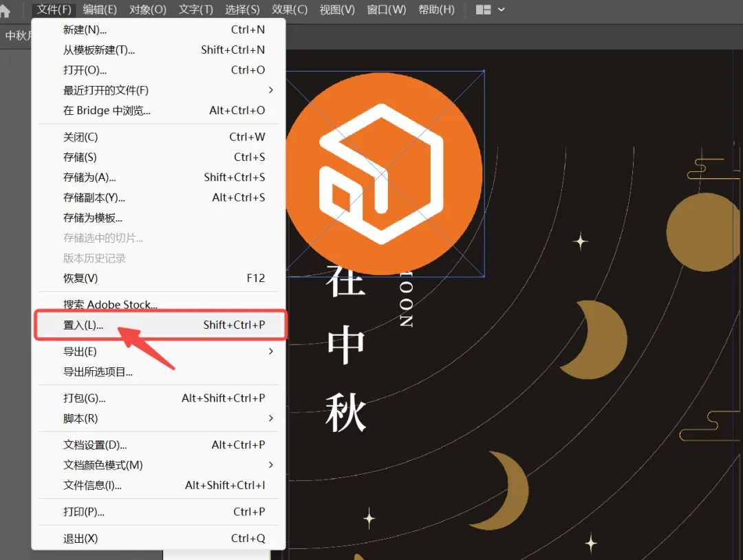Expand the 脚本(R) submenu
This screenshot has width=743, height=560.
(159, 418)
